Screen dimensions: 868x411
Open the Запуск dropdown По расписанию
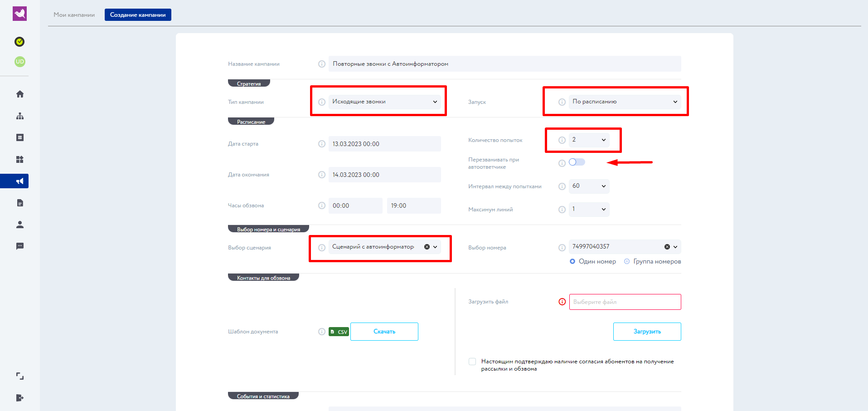tap(625, 102)
